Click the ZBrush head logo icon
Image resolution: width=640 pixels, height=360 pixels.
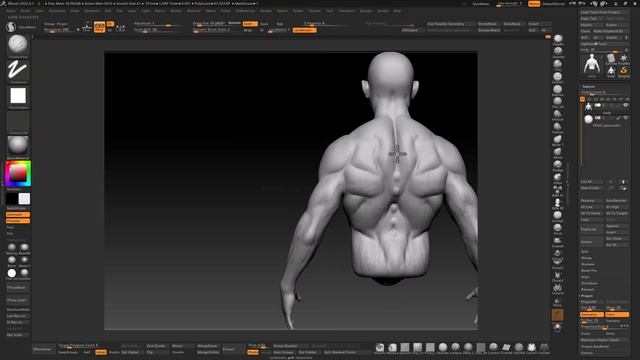11,27
